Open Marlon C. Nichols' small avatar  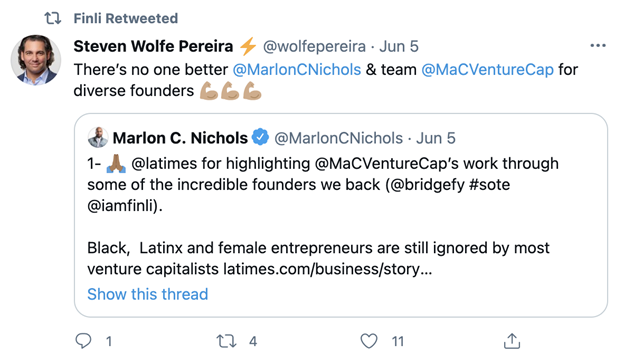coord(98,137)
